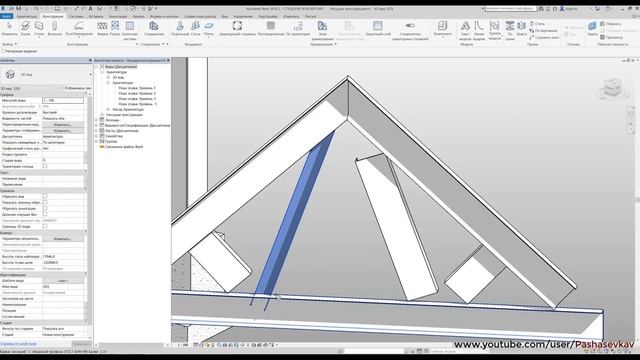640x360 pixels.
Task: Click the Edit Type (Изменить тип) button
Action: coord(78,88)
